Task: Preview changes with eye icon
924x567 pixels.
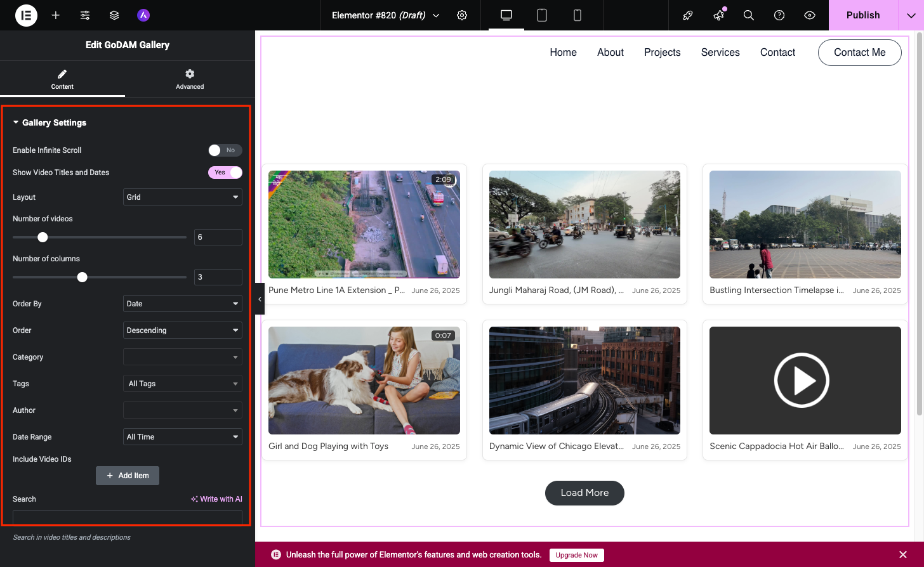Action: (810, 15)
